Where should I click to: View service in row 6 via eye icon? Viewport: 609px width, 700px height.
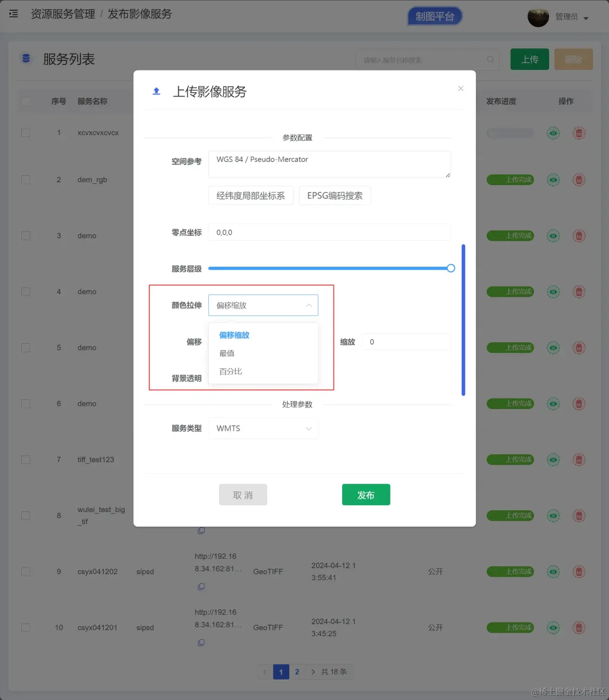(x=553, y=404)
